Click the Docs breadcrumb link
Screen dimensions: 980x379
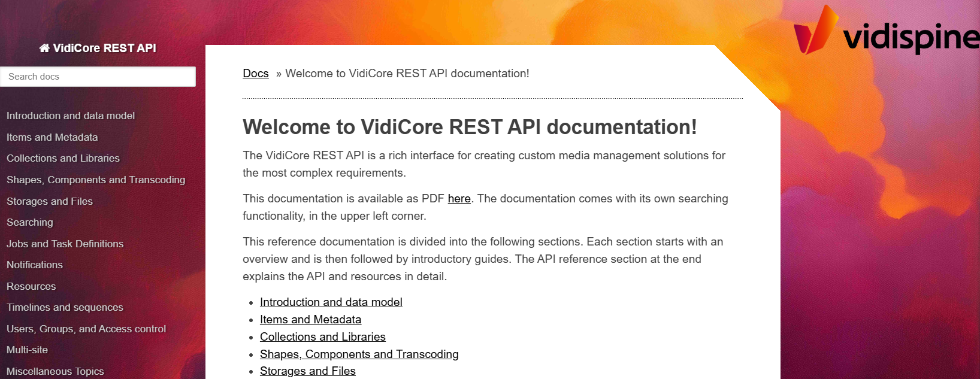click(x=256, y=74)
